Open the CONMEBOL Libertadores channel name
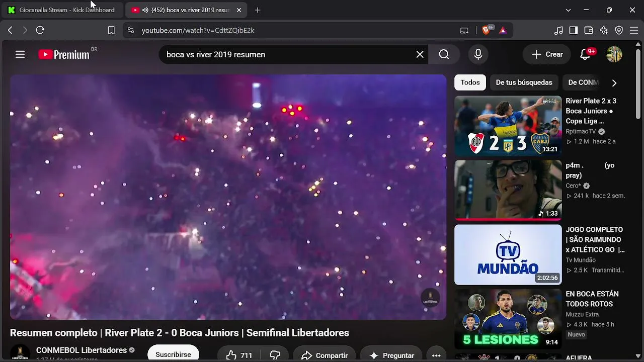The height and width of the screenshot is (362, 644). (82, 350)
